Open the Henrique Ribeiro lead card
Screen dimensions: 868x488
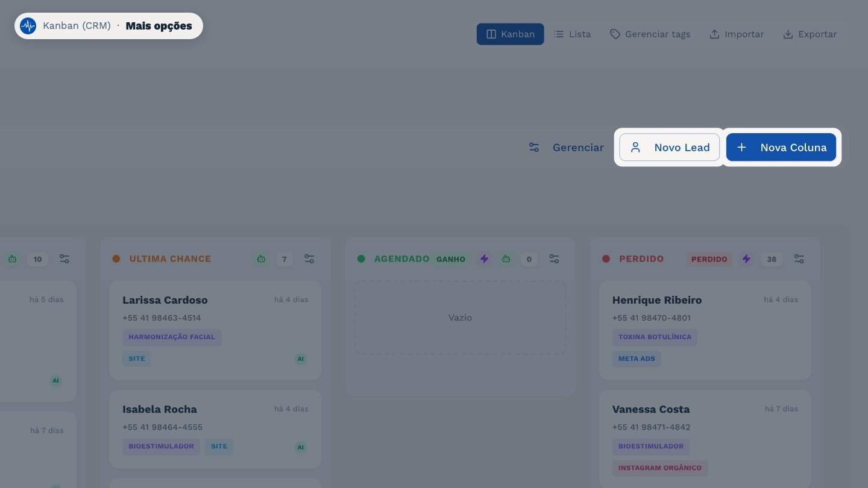tap(705, 330)
